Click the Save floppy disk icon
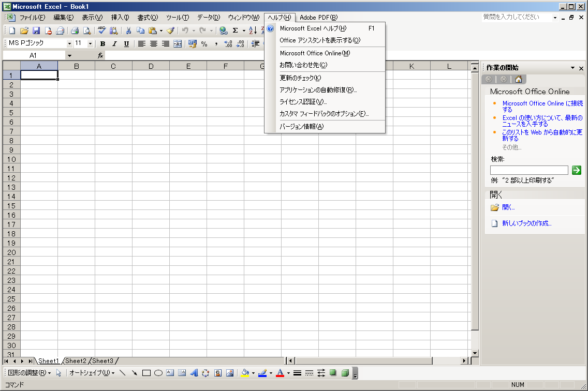Viewport: 588px width, 391px height. pyautogui.click(x=36, y=31)
